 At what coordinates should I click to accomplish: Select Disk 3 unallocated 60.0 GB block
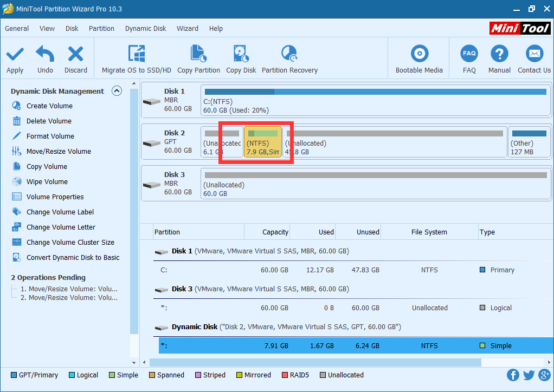pyautogui.click(x=376, y=184)
